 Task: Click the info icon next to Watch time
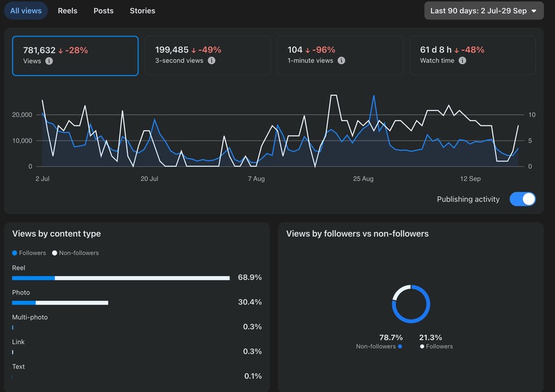tap(462, 61)
